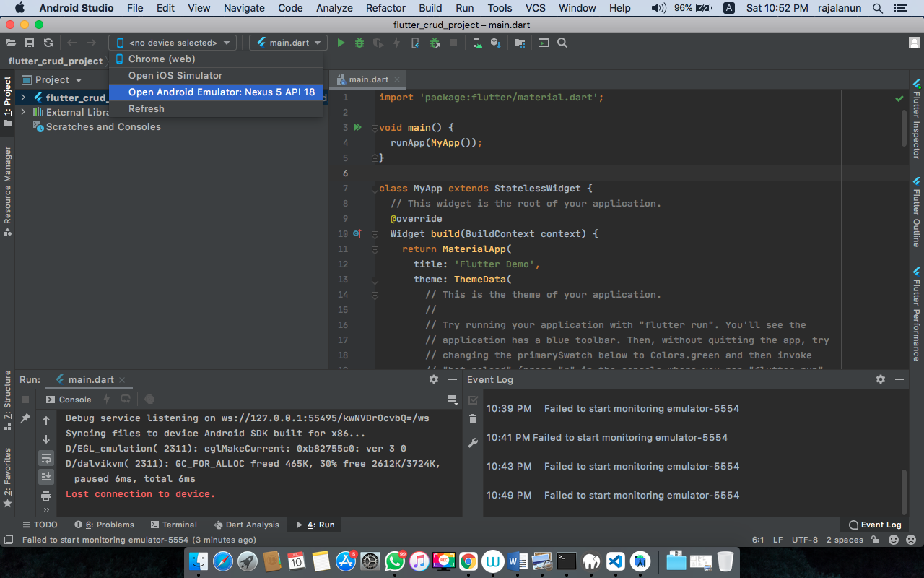This screenshot has height=578, width=924.
Task: Open Dart Analysis tool window
Action: (246, 525)
